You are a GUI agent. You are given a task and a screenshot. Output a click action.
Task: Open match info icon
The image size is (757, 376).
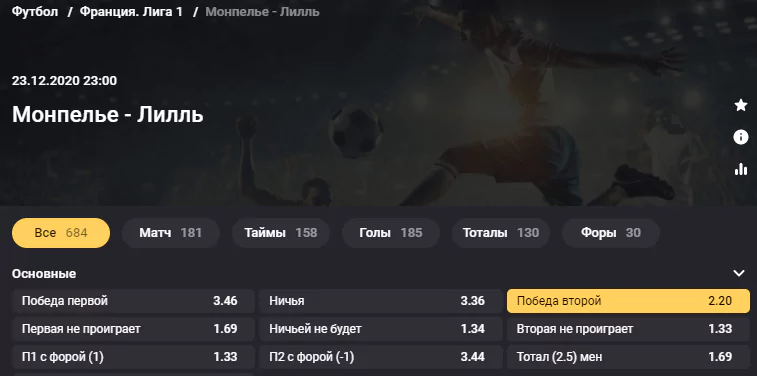click(741, 137)
